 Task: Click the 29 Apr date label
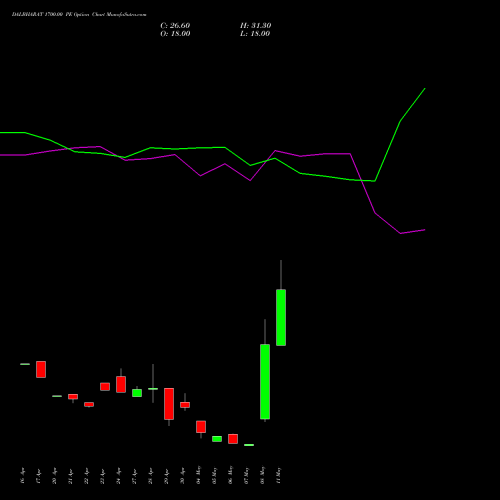coord(167,476)
